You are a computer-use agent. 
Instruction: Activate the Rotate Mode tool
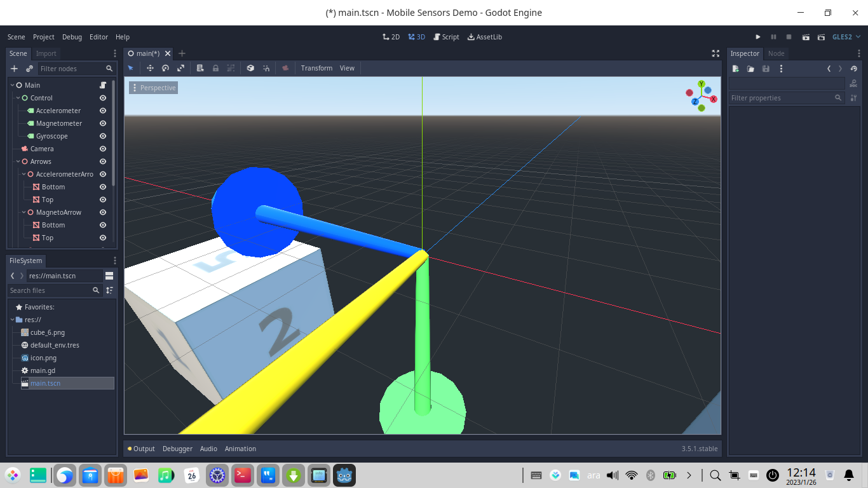point(165,68)
